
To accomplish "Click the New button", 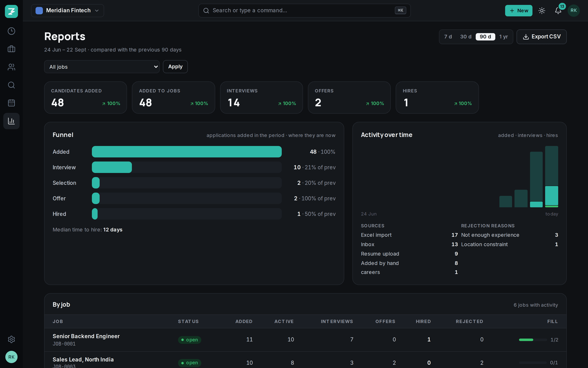I will click(x=519, y=10).
